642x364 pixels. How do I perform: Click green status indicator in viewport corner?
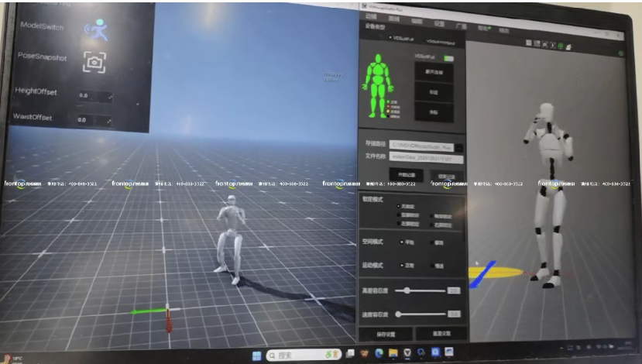pyautogui.click(x=621, y=54)
